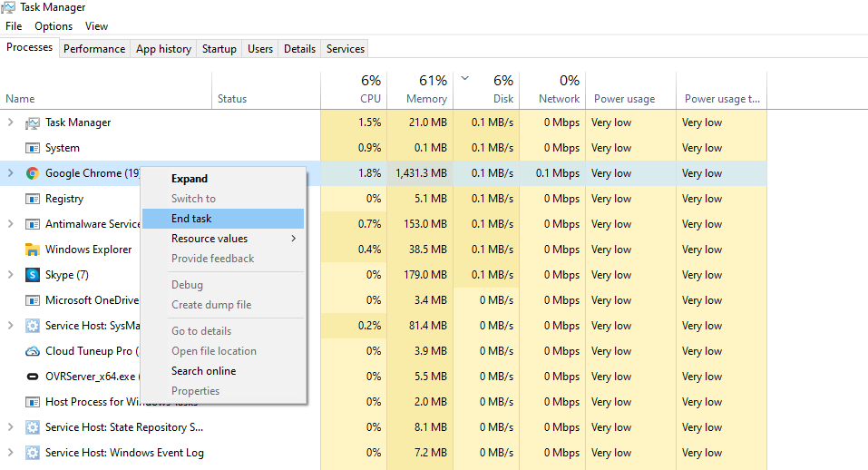Screen dimensions: 868x470
Task: Select the Windows Explorer process name
Action: click(89, 250)
